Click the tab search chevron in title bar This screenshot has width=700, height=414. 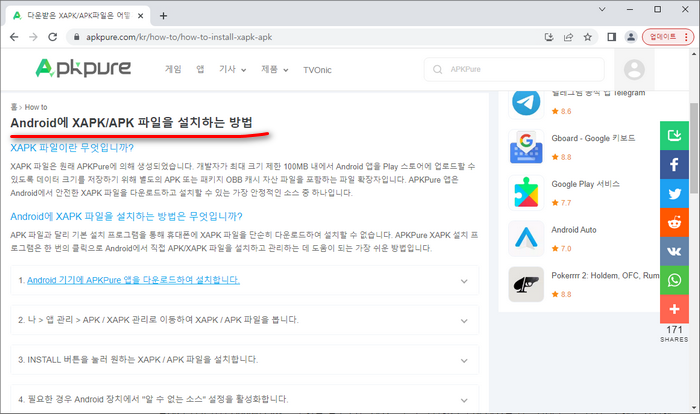click(x=602, y=9)
